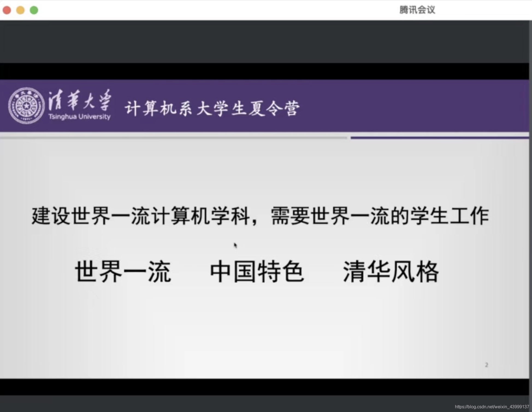Click the phrase 需要世界一流的学生工作
The height and width of the screenshot is (412, 532).
(380, 216)
